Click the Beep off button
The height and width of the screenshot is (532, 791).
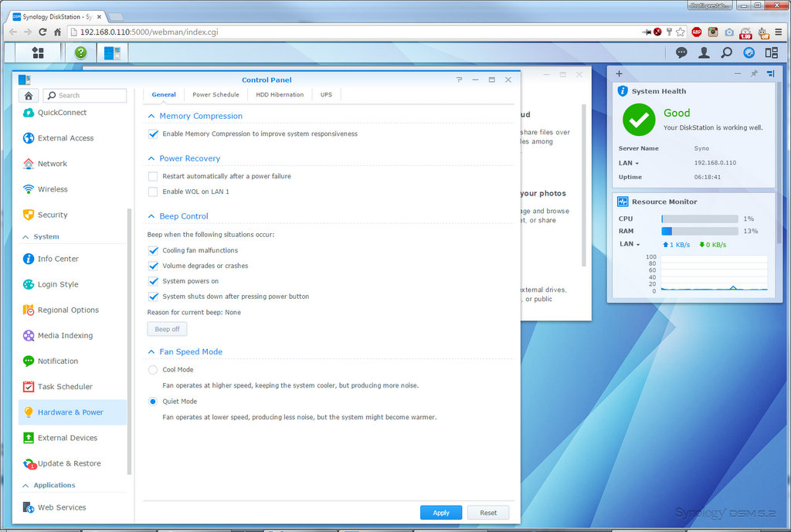tap(167, 329)
